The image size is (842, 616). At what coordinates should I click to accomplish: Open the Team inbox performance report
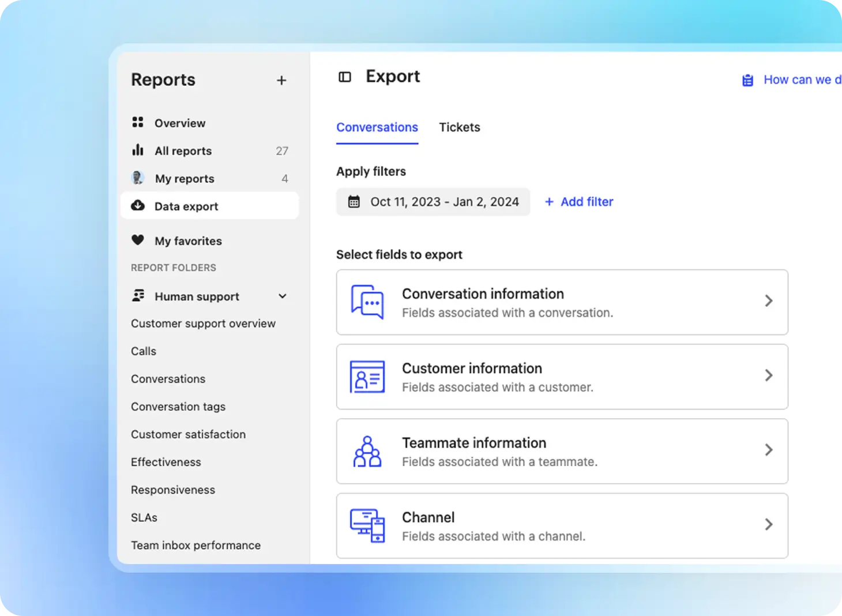(x=196, y=544)
